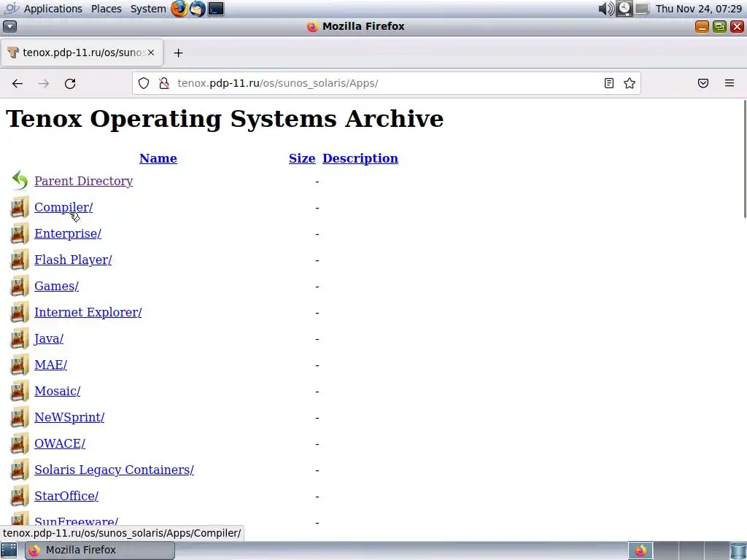Bookmark this page with the star
The width and height of the screenshot is (747, 560).
tap(630, 83)
